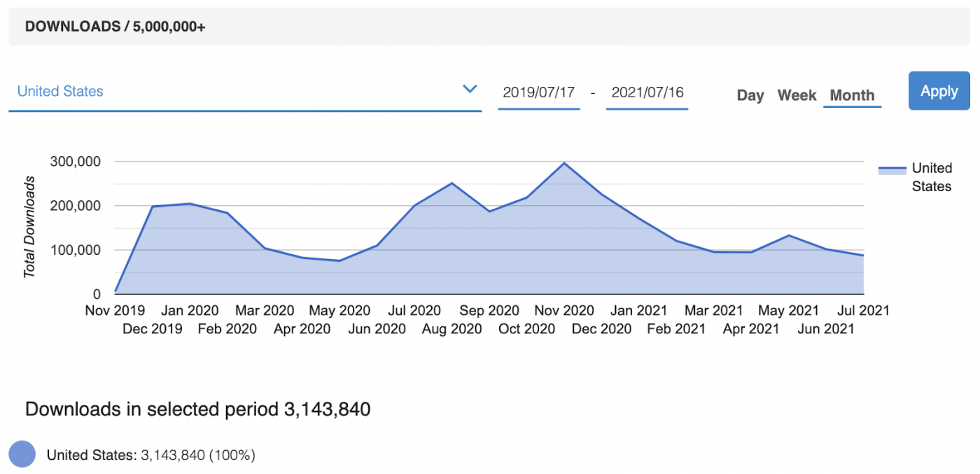Screen dimensions: 980x474
Task: Open the United States country dropdown
Action: 245,92
